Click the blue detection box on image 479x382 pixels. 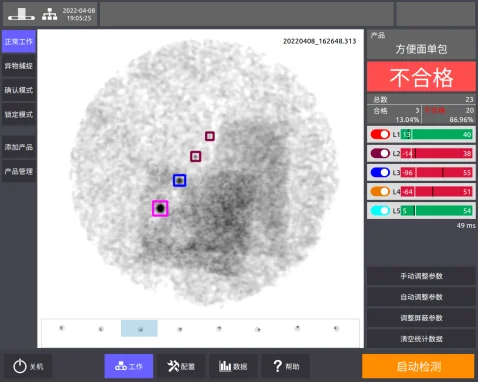180,180
